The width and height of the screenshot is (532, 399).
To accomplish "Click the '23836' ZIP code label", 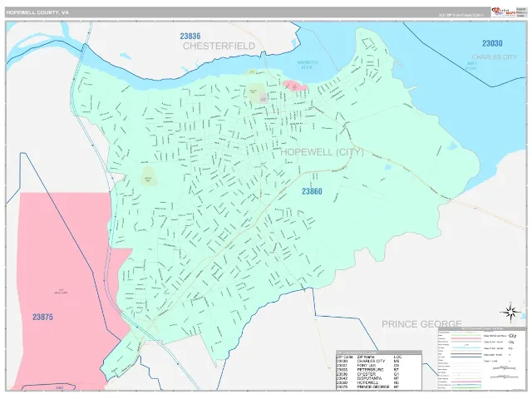I will [190, 36].
